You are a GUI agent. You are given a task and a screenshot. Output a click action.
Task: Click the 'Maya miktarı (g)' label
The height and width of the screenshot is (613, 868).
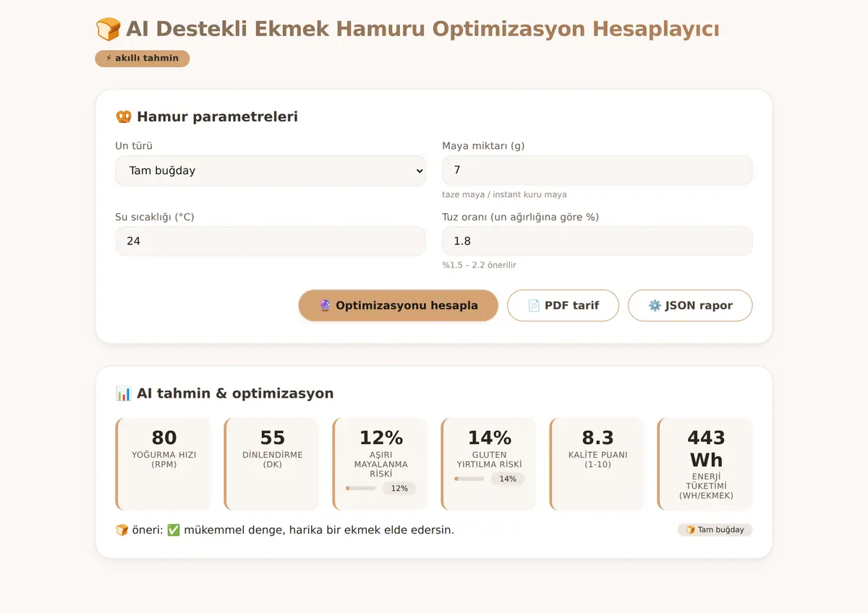[x=484, y=146]
